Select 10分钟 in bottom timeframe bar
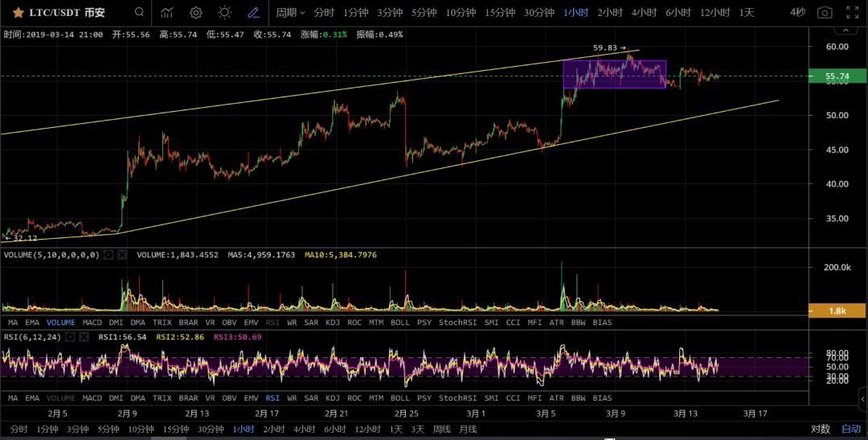Image resolution: width=868 pixels, height=440 pixels. pos(141,429)
